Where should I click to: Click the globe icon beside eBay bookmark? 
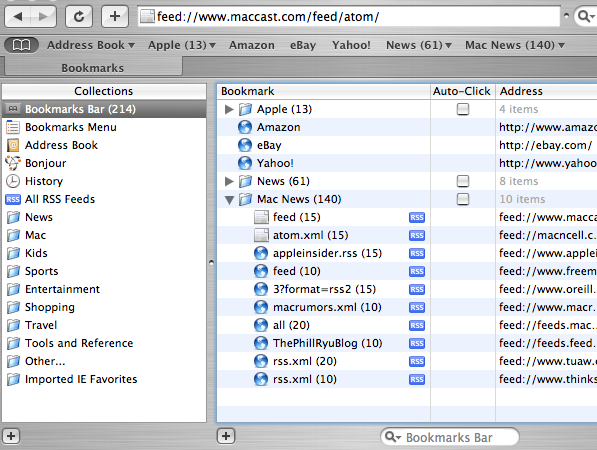(245, 145)
